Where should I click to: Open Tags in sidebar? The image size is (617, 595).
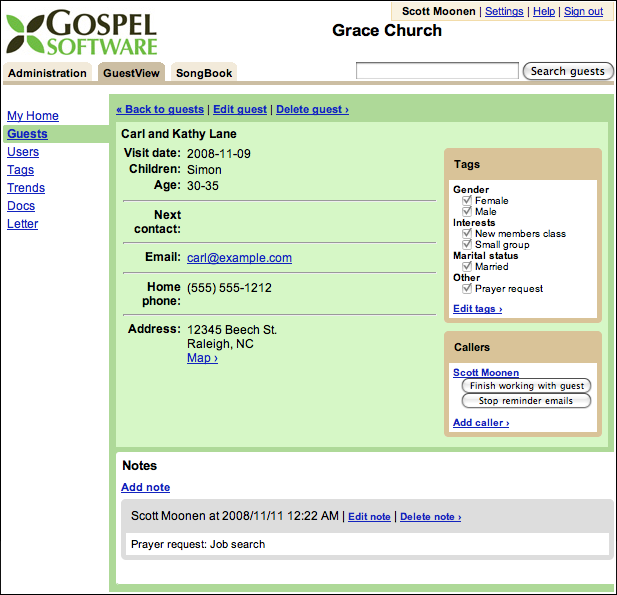20,170
